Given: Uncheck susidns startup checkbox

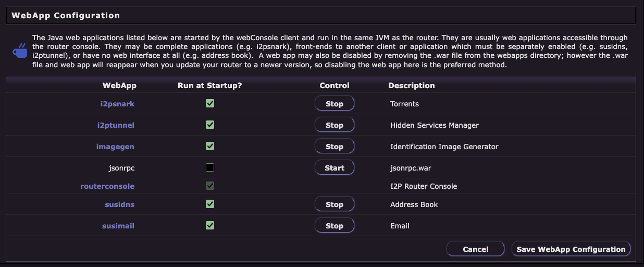Looking at the screenshot, I should click(210, 204).
